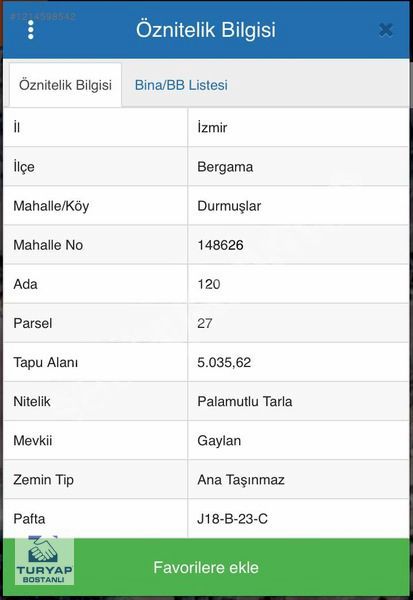Select the Gaylan mevkii value
The image size is (413, 600).
click(219, 441)
